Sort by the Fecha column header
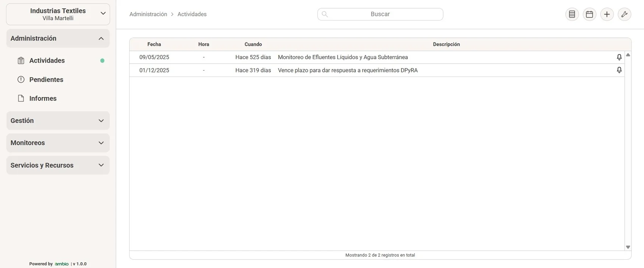Screen dimensions: 644x268 click(x=154, y=44)
